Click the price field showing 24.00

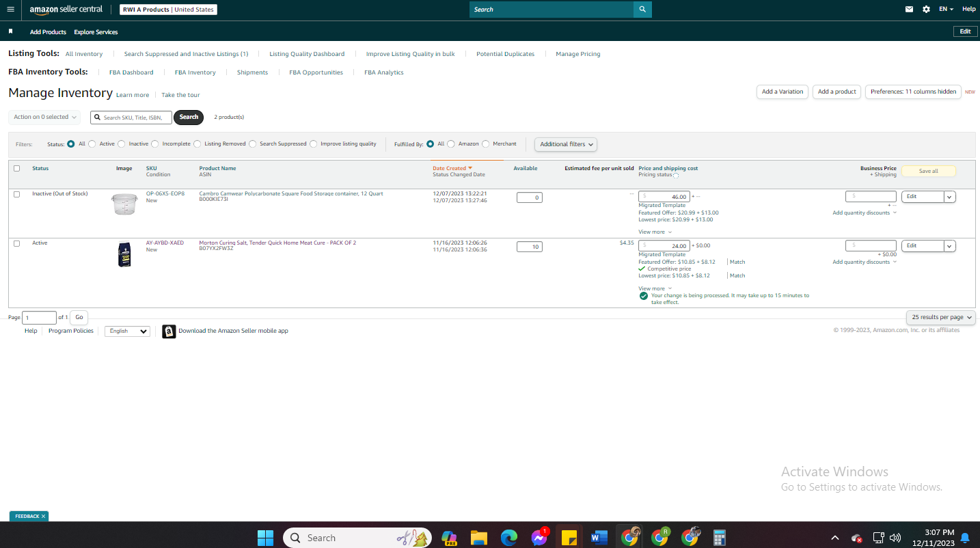[x=664, y=246]
